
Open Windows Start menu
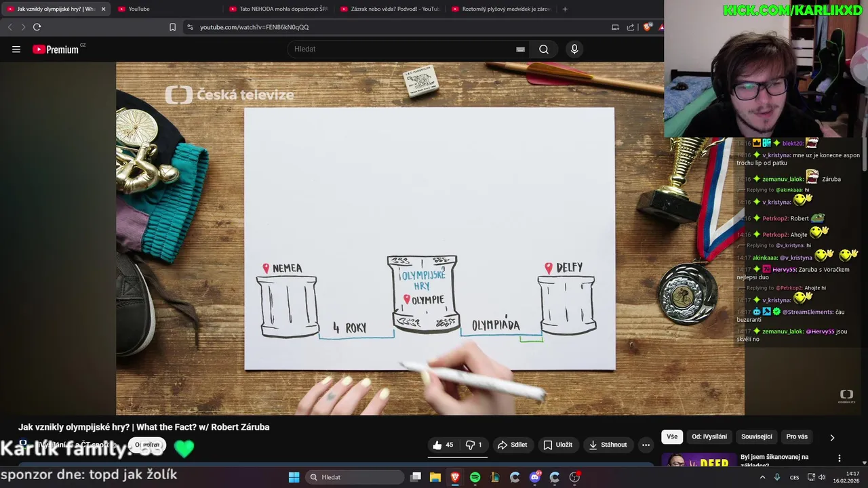tap(294, 477)
